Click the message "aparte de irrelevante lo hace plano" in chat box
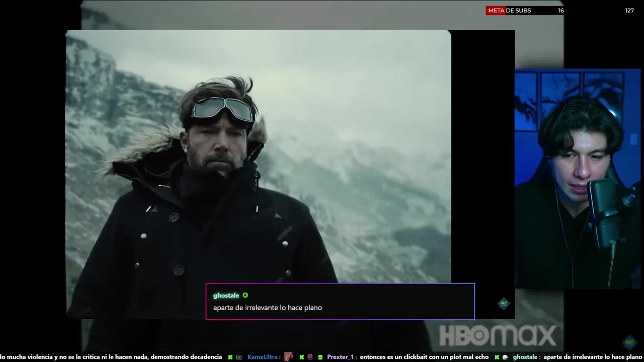The height and width of the screenshot is (362, 644). click(267, 308)
